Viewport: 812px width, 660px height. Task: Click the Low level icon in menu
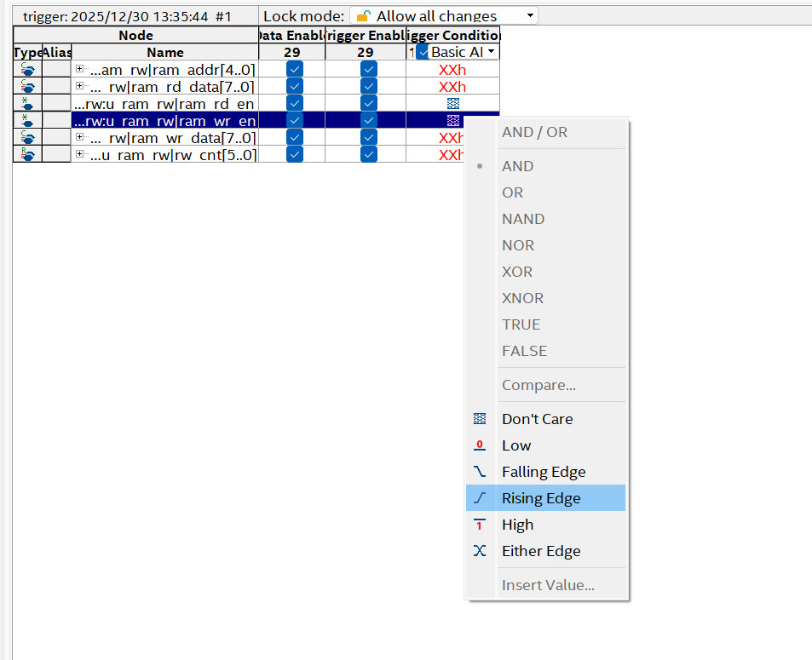[x=480, y=445]
